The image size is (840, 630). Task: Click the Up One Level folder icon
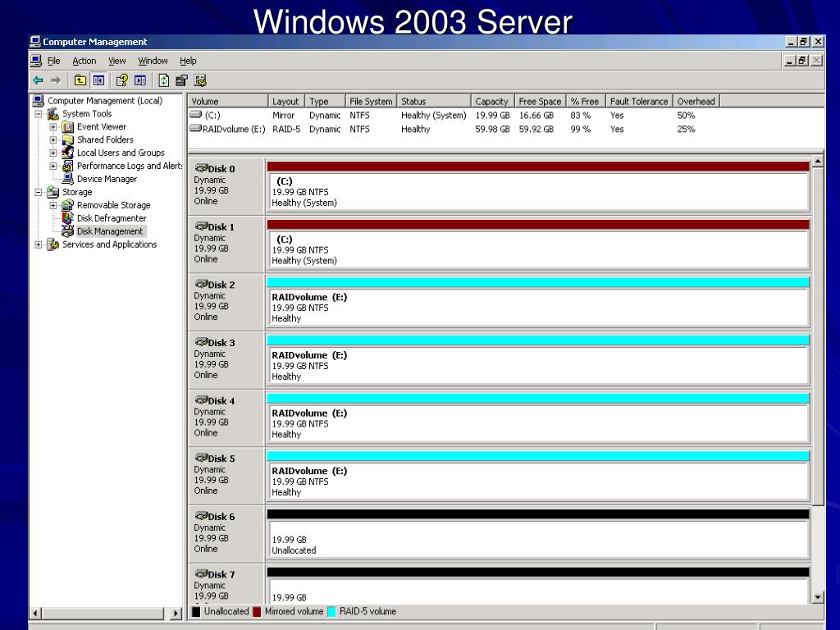click(80, 80)
